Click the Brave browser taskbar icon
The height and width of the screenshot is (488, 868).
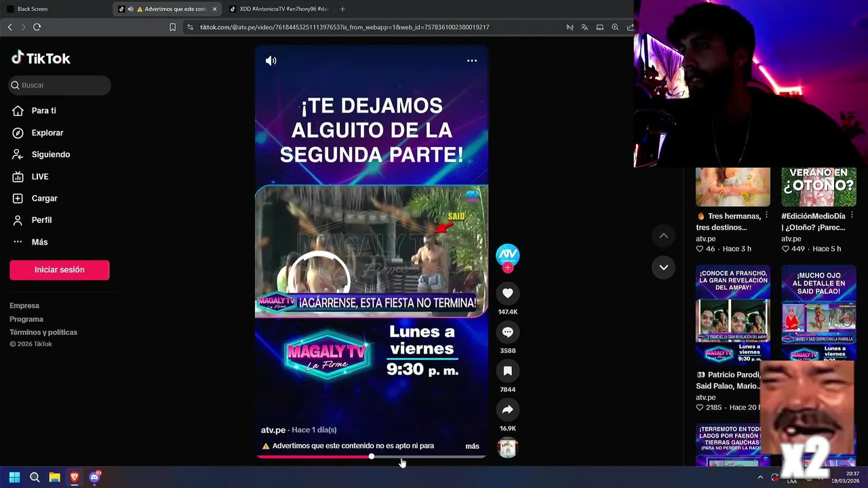coord(75,477)
